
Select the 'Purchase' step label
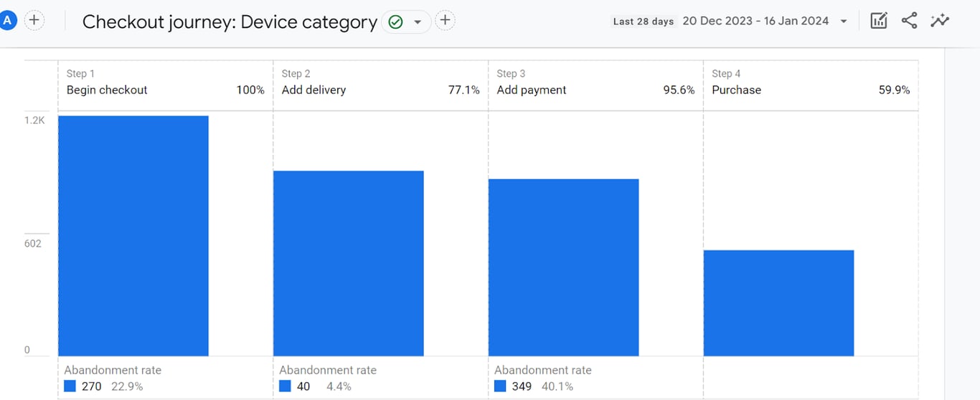(x=736, y=90)
